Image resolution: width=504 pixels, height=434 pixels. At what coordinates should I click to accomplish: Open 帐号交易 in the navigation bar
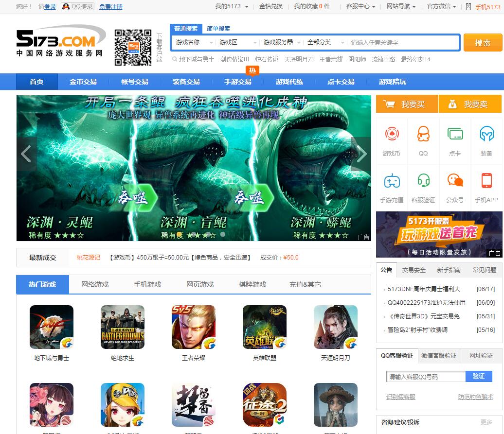pyautogui.click(x=135, y=82)
